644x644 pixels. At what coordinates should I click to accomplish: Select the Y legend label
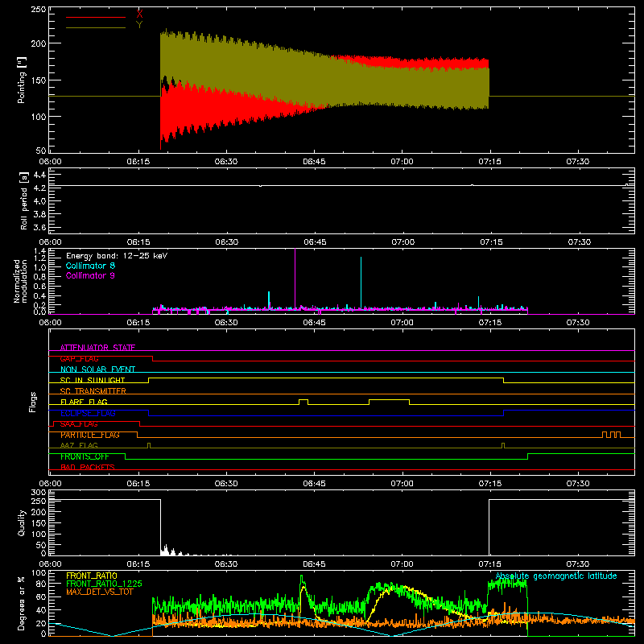coord(139,25)
